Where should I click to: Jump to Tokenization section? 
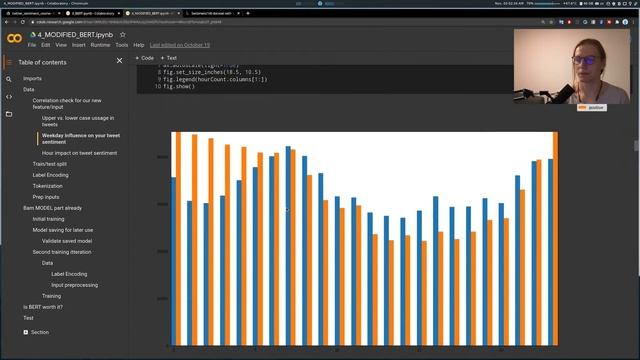coord(47,186)
